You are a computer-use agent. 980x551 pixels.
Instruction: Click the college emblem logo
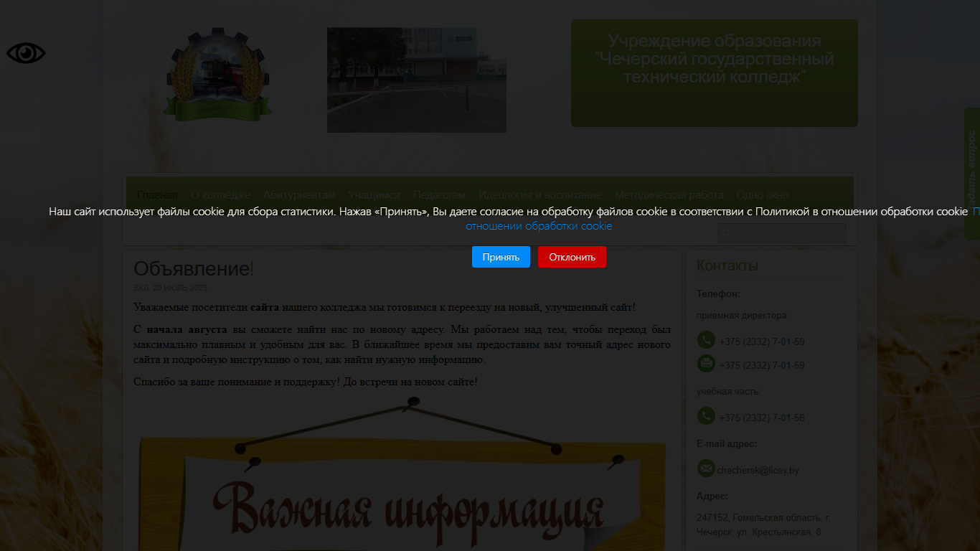click(x=219, y=74)
